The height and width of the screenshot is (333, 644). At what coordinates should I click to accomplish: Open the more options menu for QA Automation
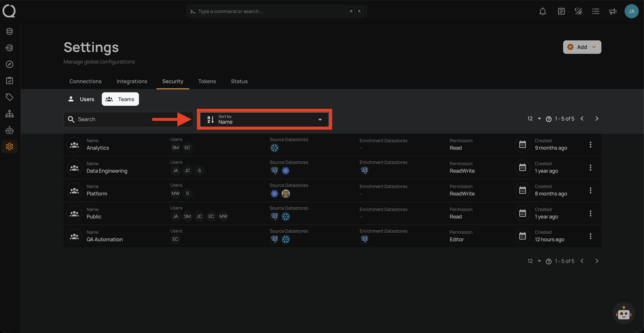(591, 236)
